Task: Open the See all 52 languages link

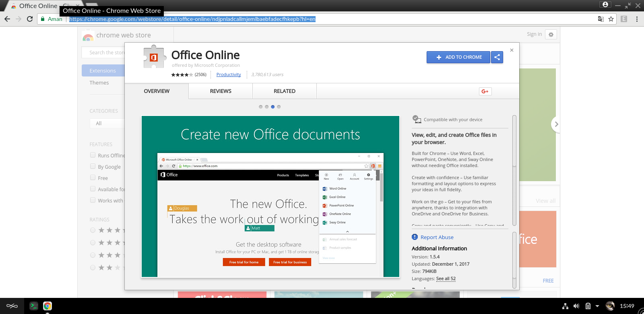Action: tap(446, 279)
